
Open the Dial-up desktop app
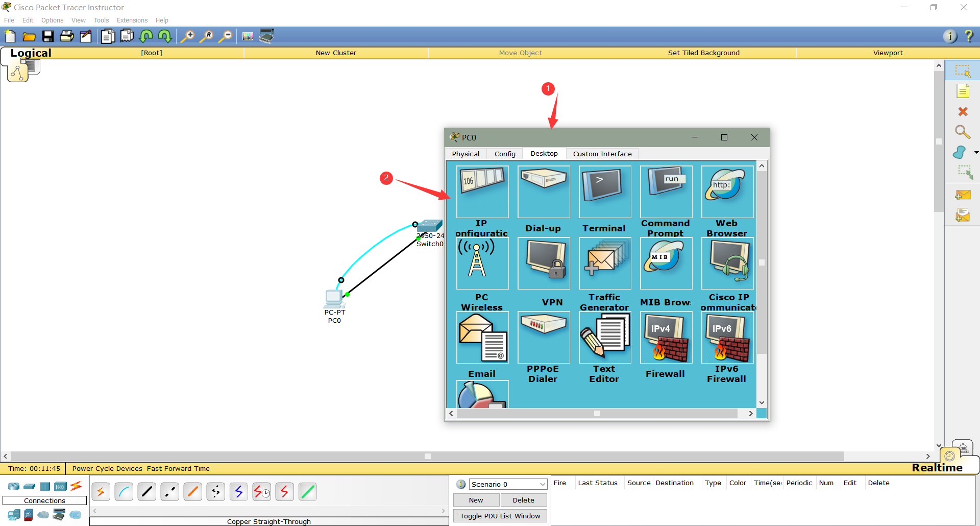tap(544, 192)
